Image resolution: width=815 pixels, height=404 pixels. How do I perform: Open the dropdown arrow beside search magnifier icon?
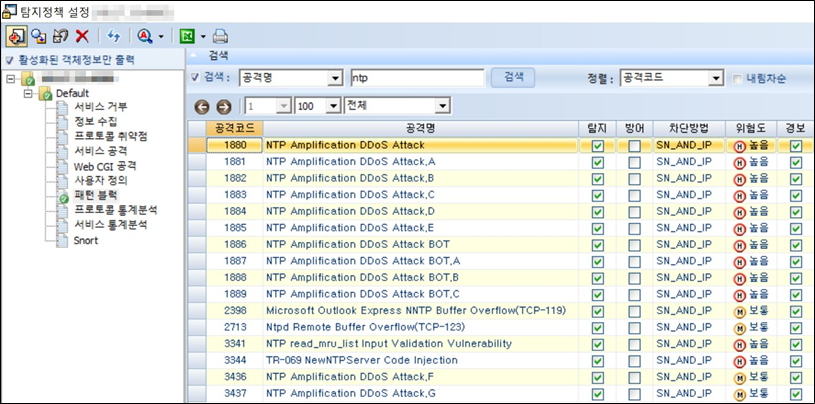click(161, 36)
